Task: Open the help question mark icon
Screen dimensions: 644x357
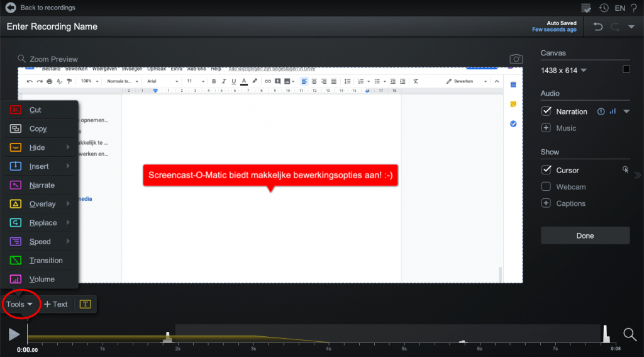Action: point(634,8)
